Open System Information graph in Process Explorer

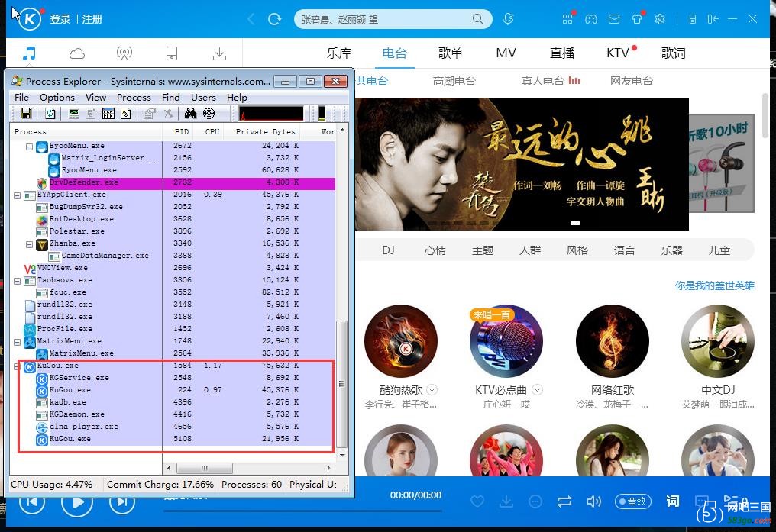click(73, 113)
